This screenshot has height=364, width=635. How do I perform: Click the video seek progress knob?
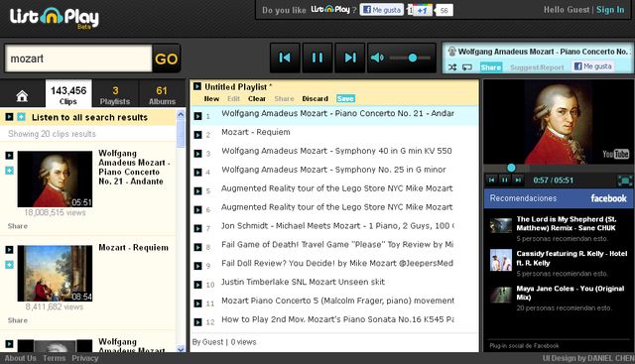click(511, 168)
